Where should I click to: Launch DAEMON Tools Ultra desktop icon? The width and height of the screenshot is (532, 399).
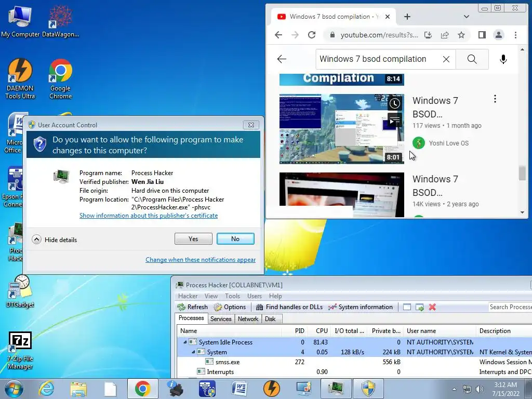(x=20, y=79)
